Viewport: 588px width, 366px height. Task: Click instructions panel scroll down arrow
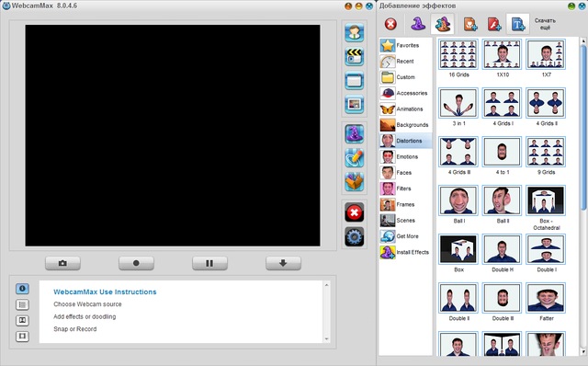326,338
